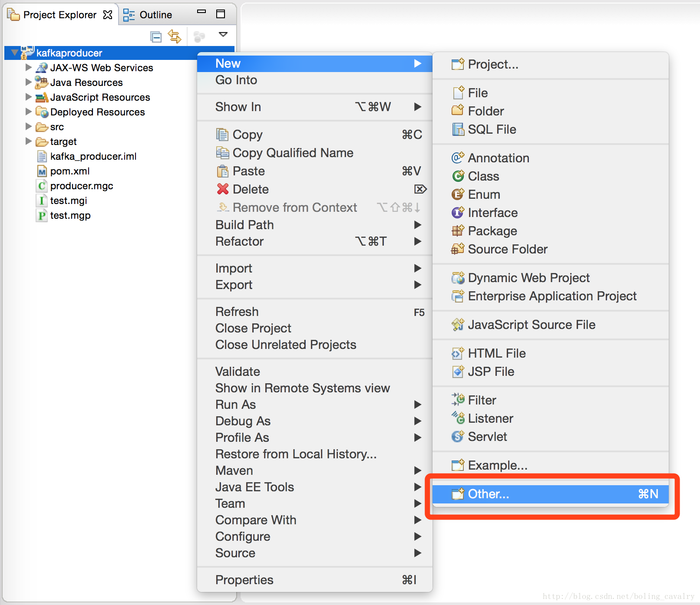The width and height of the screenshot is (700, 605).
Task: Expand the Java Resources node
Action: pos(29,82)
